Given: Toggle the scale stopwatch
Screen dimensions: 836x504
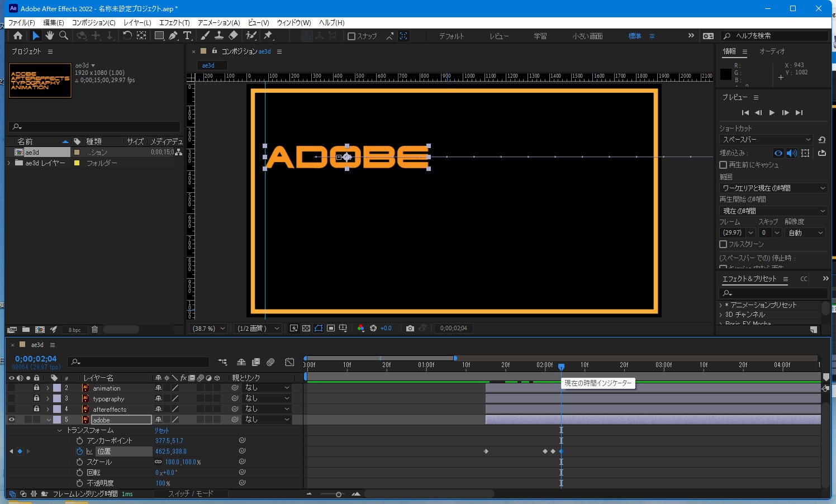Looking at the screenshot, I should tap(79, 462).
